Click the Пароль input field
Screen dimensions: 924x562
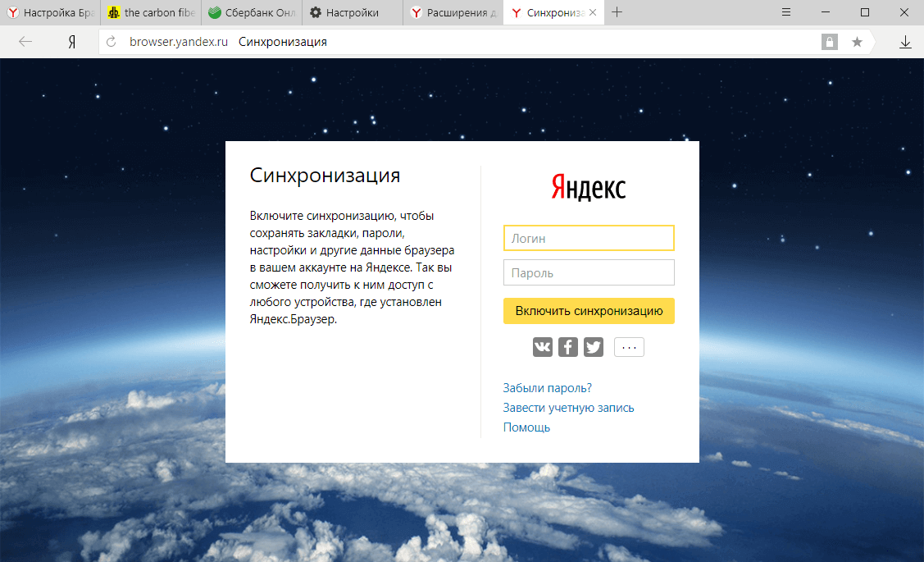pyautogui.click(x=589, y=272)
